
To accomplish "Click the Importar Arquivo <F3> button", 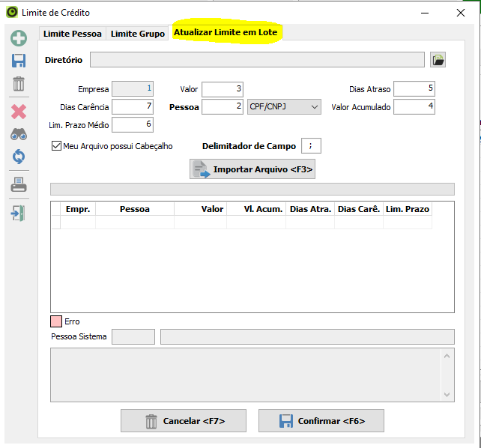I will pyautogui.click(x=252, y=169).
